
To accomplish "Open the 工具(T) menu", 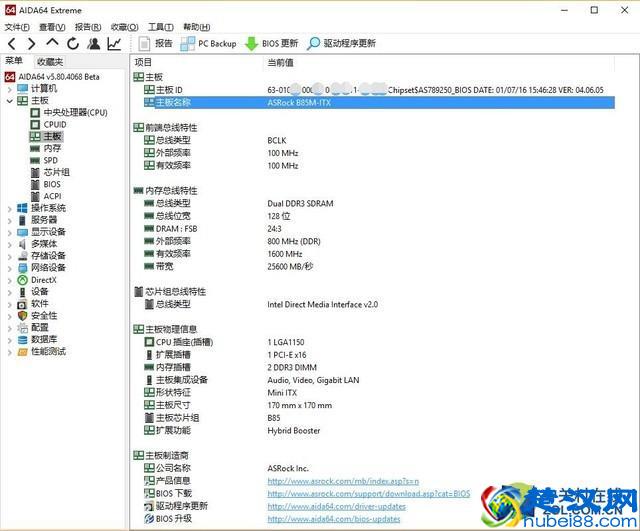I will point(161,27).
